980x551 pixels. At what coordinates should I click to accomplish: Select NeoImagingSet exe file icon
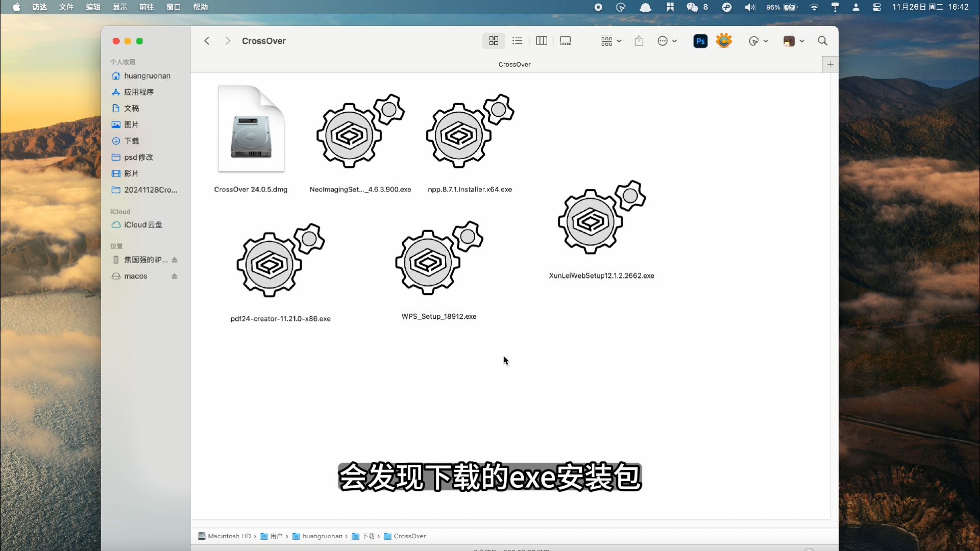coord(360,131)
